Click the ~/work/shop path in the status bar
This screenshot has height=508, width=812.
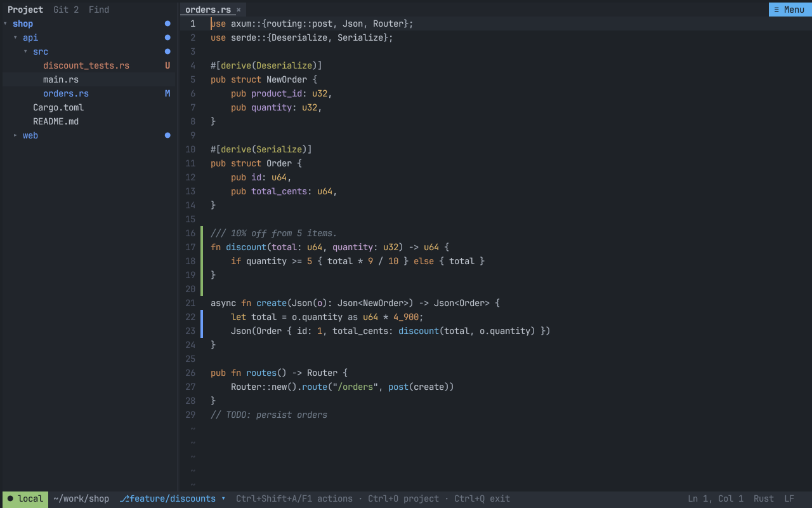(81, 498)
